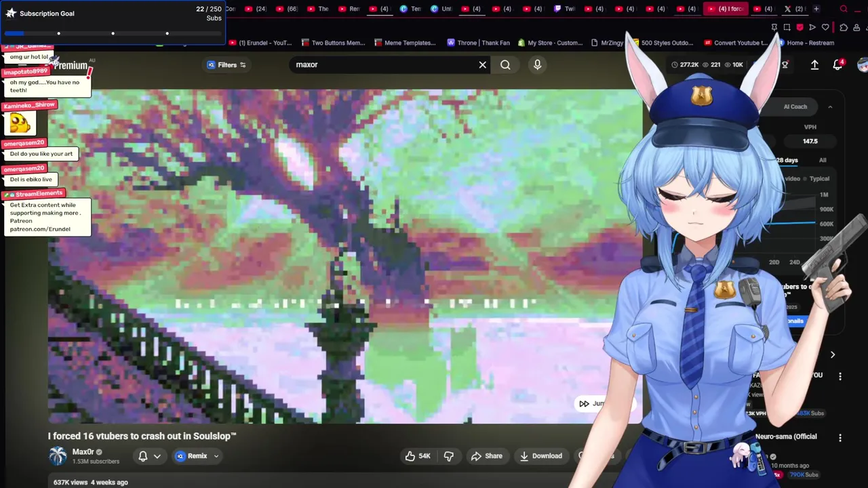868x488 pixels.
Task: Click the YouTube Premium logo
Action: 71,66
